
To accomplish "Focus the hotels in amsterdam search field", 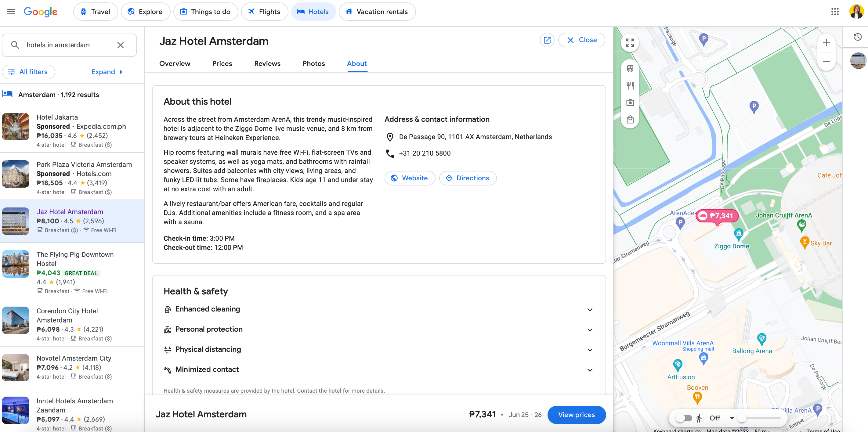I will [x=69, y=45].
